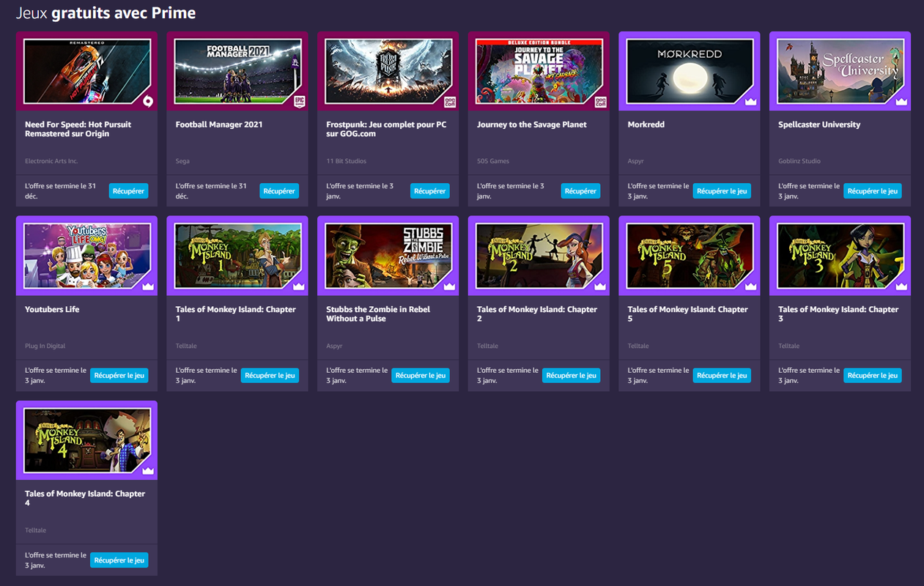Click Récupérer for Football Manager 2021
The height and width of the screenshot is (586, 924).
tap(279, 191)
